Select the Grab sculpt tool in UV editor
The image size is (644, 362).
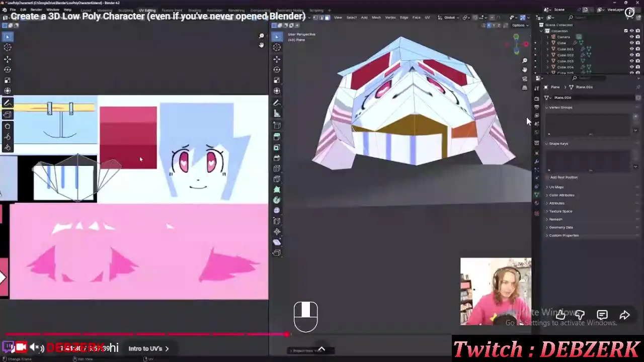(x=8, y=126)
